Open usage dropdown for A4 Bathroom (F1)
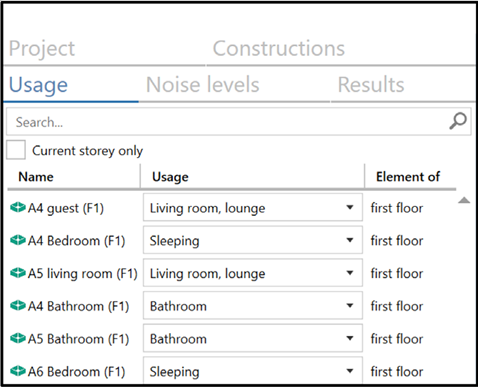The height and width of the screenshot is (387, 478). pyautogui.click(x=253, y=305)
